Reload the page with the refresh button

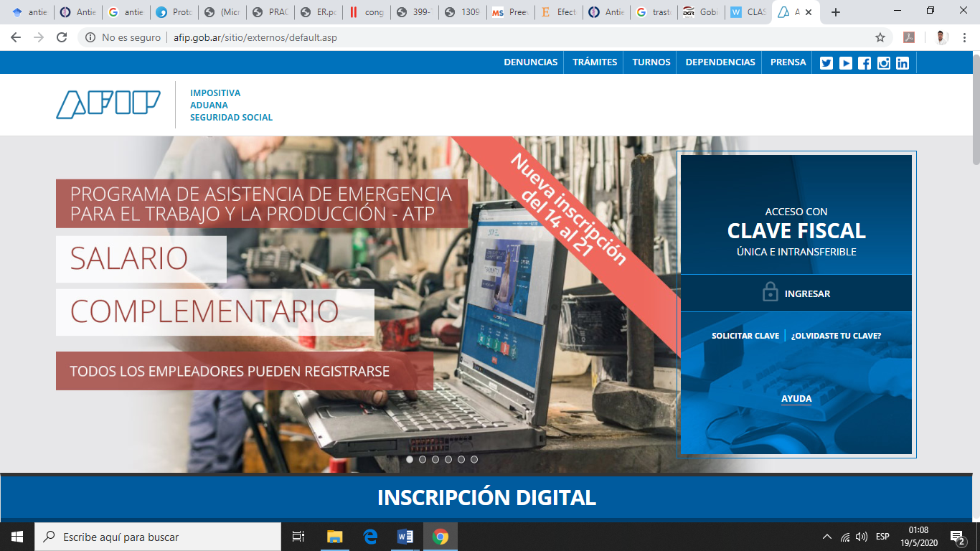[62, 37]
